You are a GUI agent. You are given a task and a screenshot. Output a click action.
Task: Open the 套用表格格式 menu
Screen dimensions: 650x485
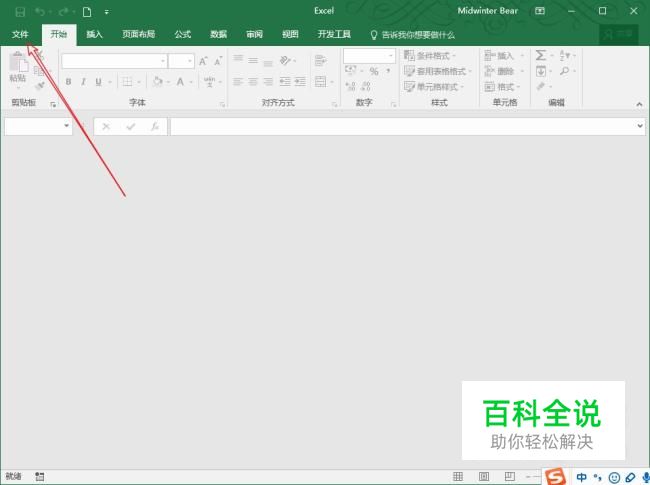[x=438, y=71]
